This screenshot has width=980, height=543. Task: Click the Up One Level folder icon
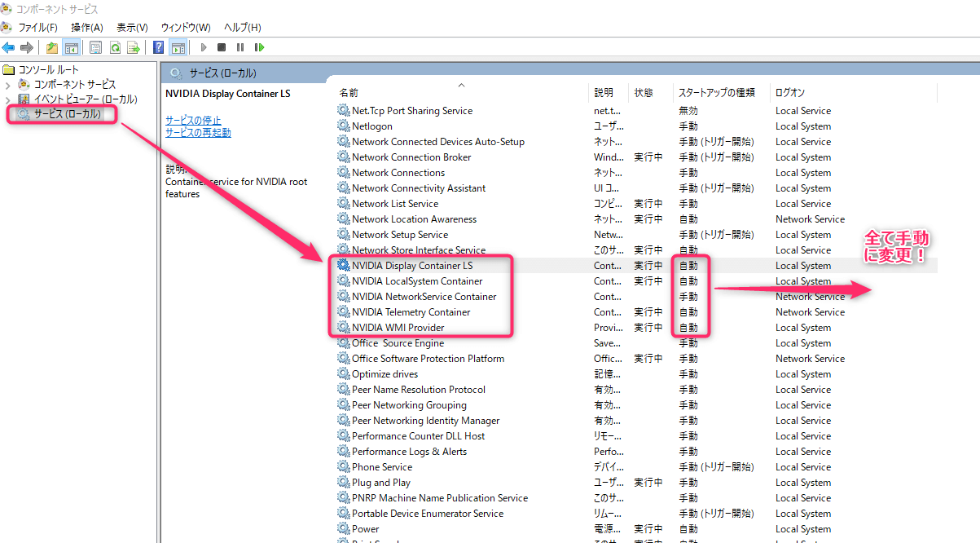tap(52, 47)
